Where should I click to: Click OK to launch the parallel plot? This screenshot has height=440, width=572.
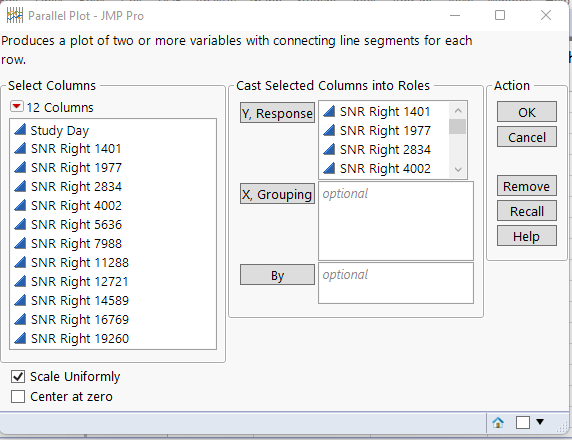[x=527, y=112]
